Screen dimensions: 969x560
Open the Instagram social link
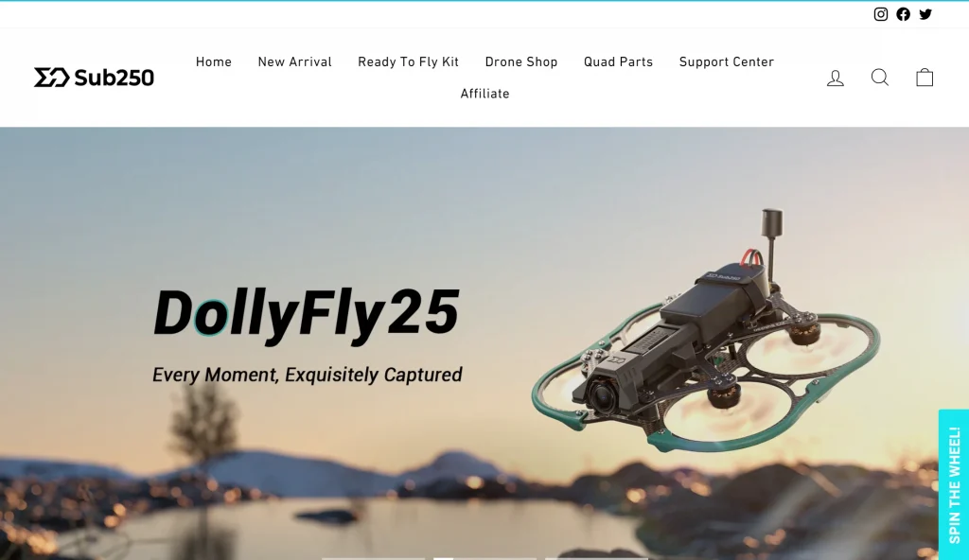click(x=881, y=14)
